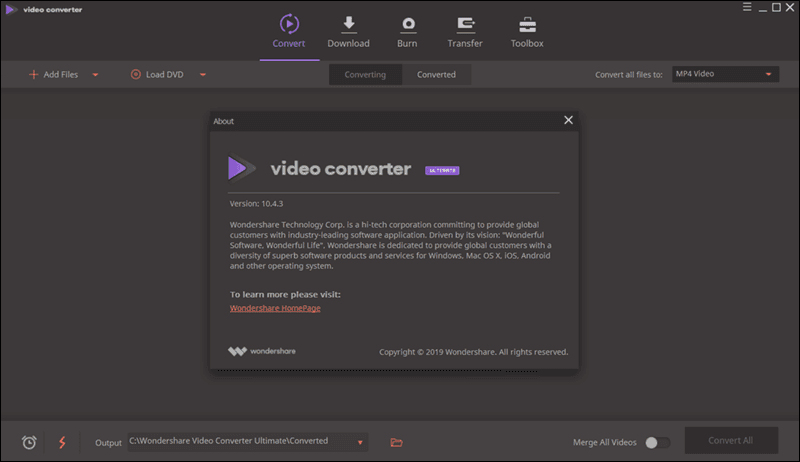Toggle high speed conversion lightning icon
Viewport: 800px width, 462px height.
(62, 442)
